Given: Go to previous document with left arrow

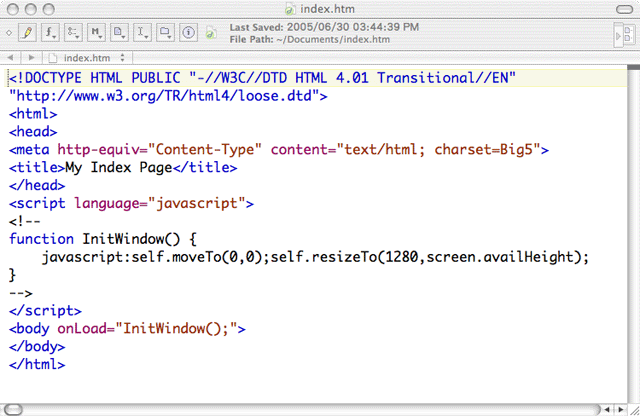Looking at the screenshot, I should 10,58.
